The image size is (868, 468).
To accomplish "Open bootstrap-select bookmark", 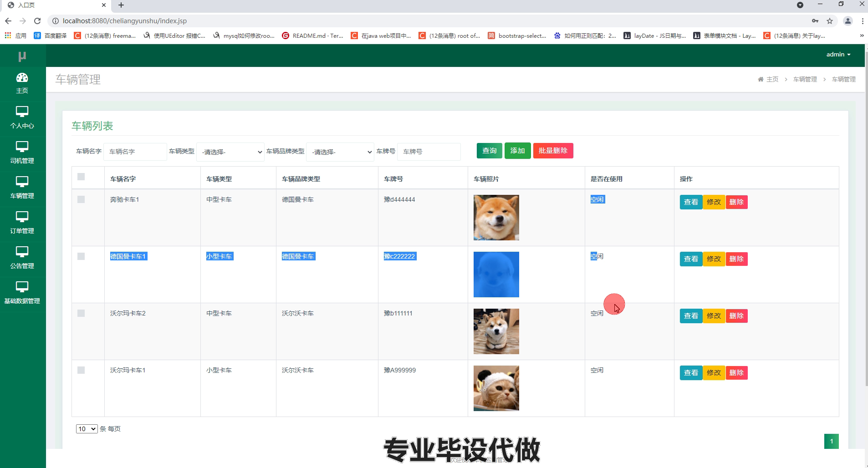I will point(517,36).
